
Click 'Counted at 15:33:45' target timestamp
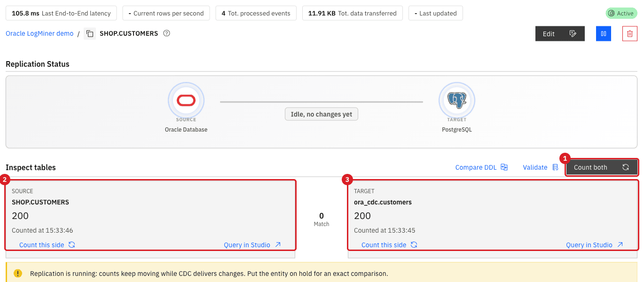[x=385, y=230]
